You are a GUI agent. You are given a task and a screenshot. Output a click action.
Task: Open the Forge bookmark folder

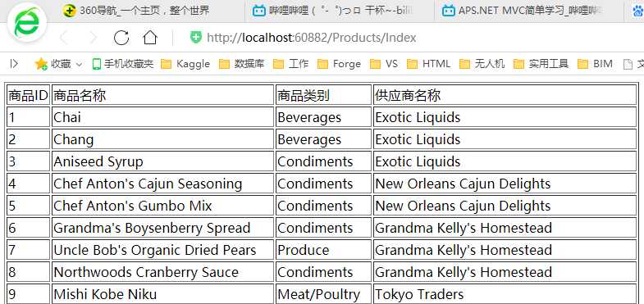coord(340,64)
